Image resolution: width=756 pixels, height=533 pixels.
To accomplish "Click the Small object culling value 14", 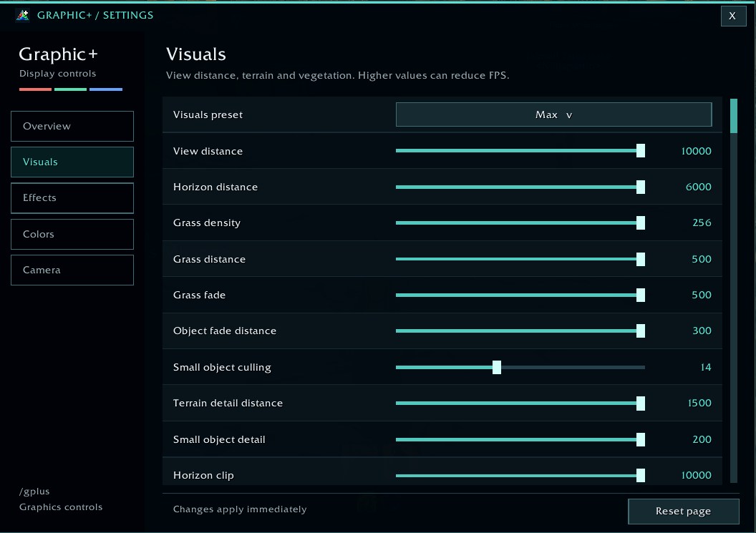I will tap(705, 367).
